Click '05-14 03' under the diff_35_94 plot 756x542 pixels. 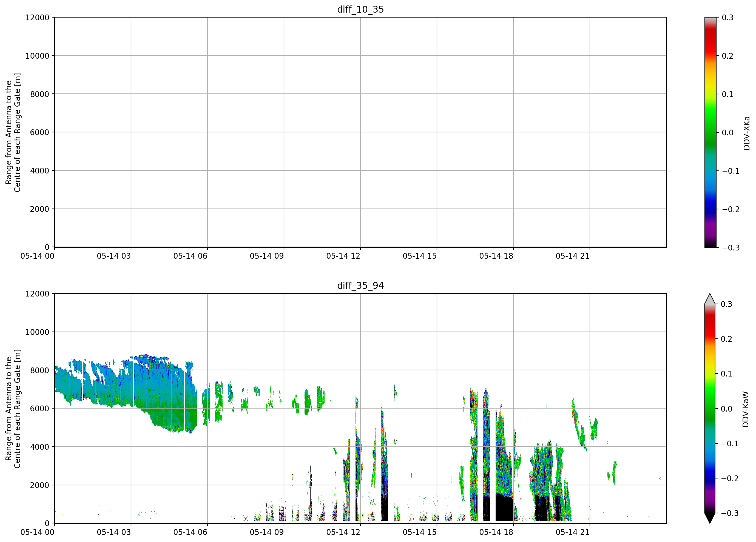pos(114,532)
